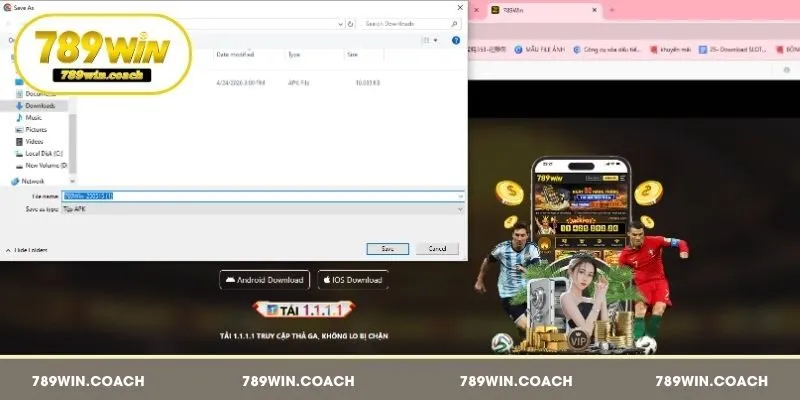Open the Save as type dropdown
Image resolution: width=800 pixels, height=400 pixels.
tap(263, 209)
